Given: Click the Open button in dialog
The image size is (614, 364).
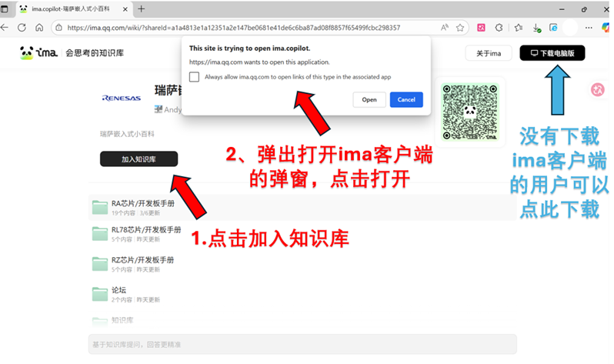Looking at the screenshot, I should pos(369,100).
